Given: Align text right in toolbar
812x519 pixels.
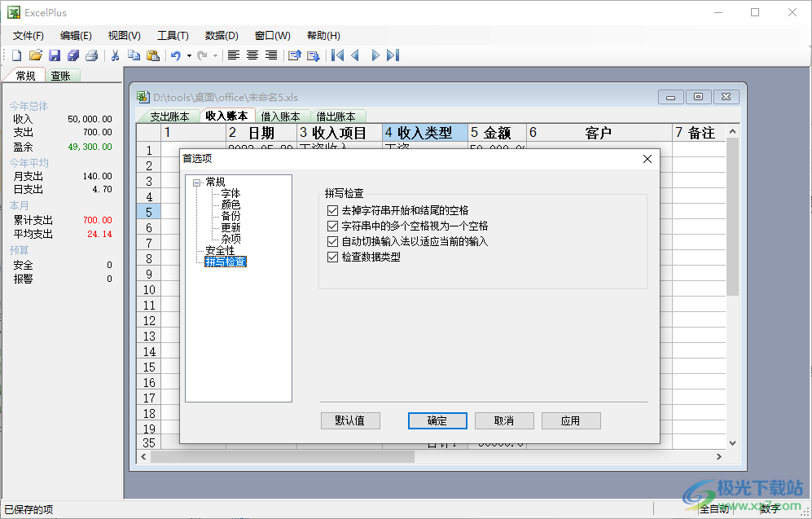Looking at the screenshot, I should 271,55.
